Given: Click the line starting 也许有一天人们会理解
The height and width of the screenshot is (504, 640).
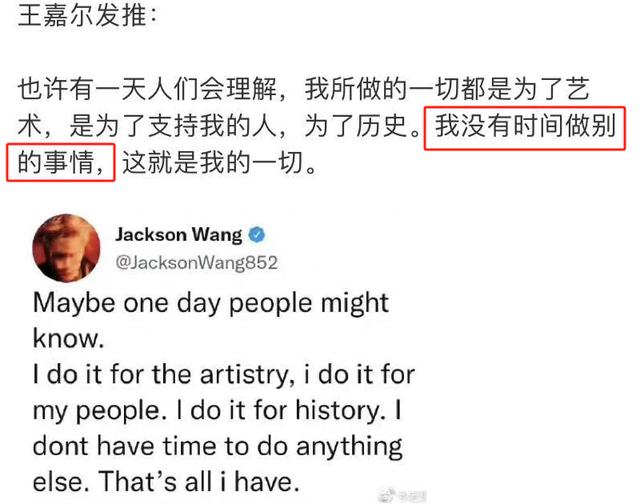Looking at the screenshot, I should (304, 89).
